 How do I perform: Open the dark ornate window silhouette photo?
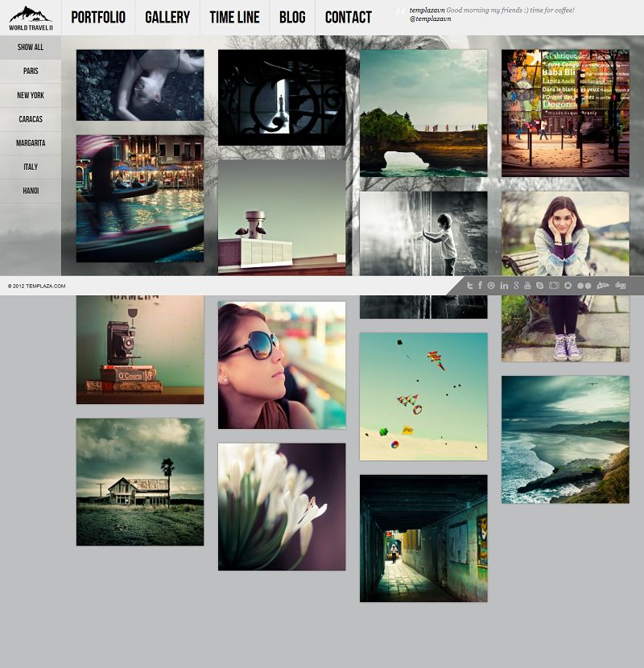[x=282, y=97]
